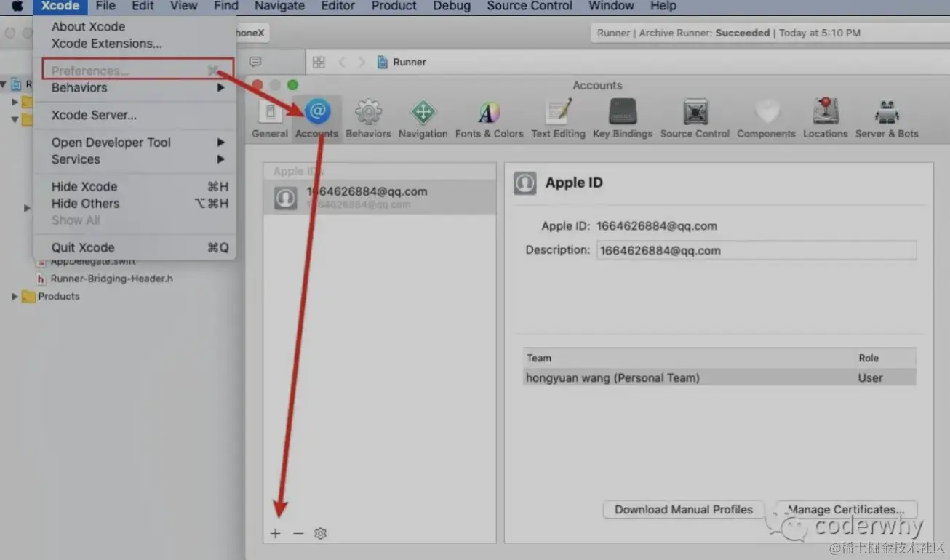
Task: Open the Help menu
Action: pyautogui.click(x=663, y=6)
